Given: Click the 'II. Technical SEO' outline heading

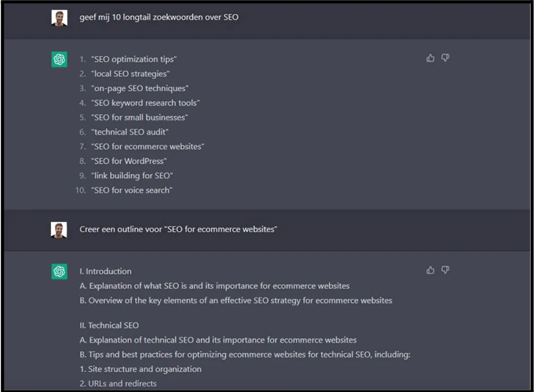Looking at the screenshot, I should tap(109, 325).
